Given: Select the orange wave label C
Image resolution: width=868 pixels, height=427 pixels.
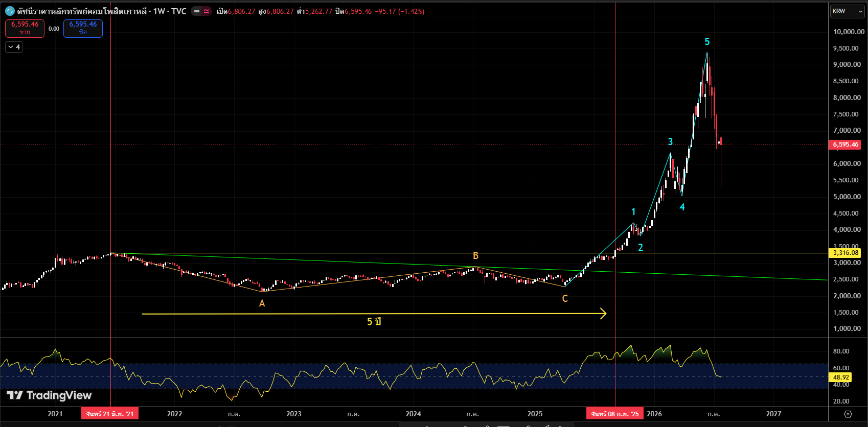Looking at the screenshot, I should coord(565,299).
